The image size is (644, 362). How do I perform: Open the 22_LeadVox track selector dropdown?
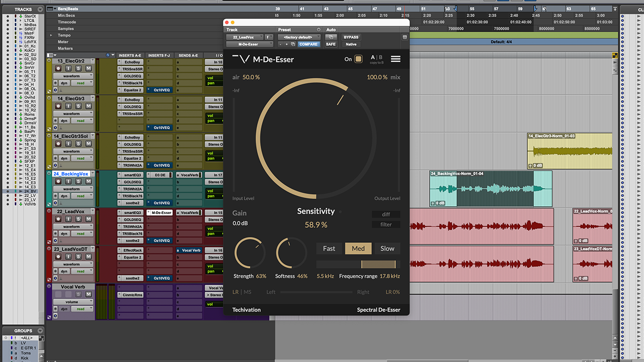(x=245, y=37)
